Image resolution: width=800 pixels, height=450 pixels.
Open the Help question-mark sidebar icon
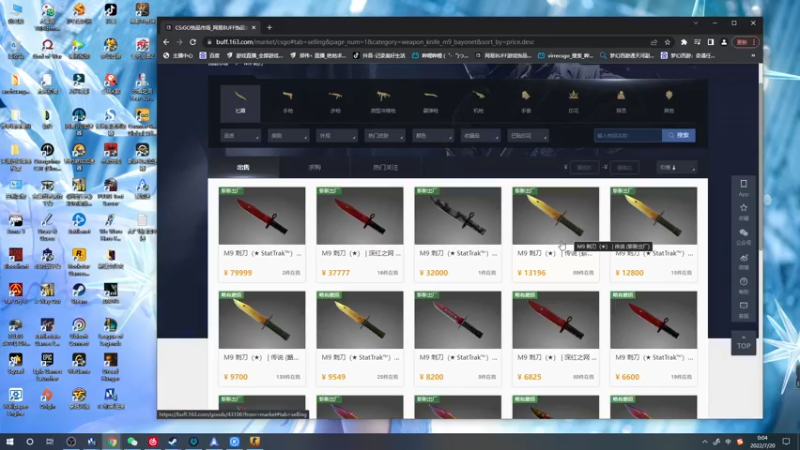[743, 285]
